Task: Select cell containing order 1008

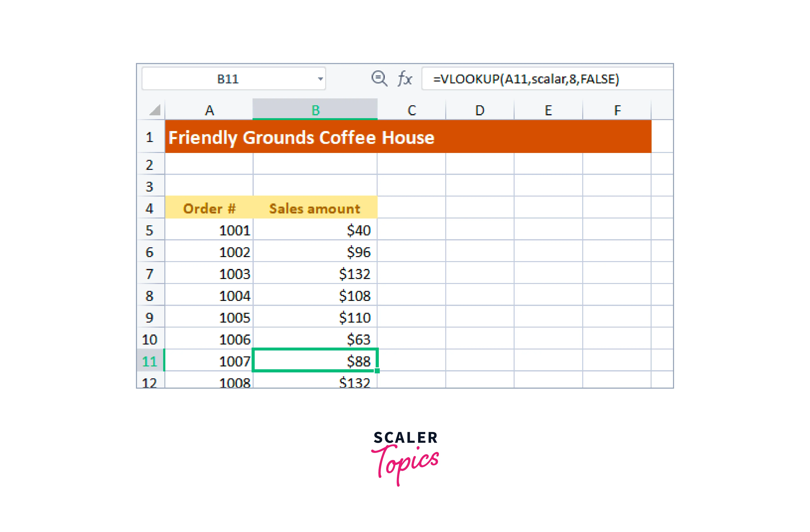Action: 209,380
